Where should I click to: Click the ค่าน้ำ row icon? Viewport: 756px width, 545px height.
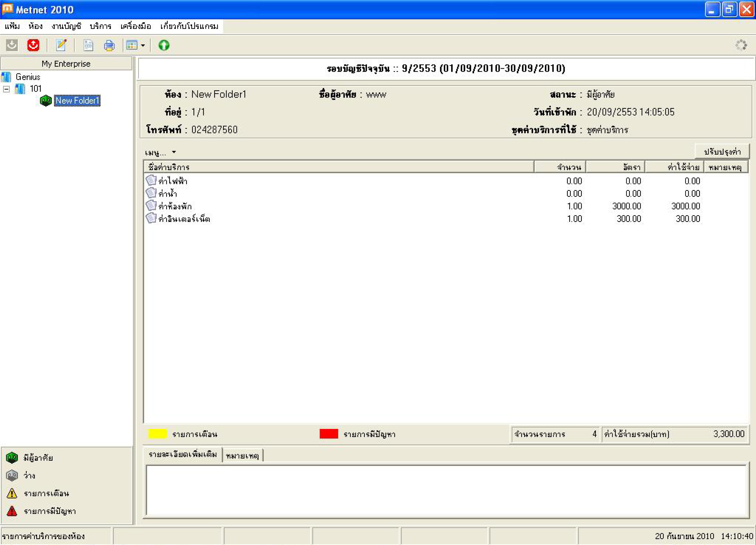point(151,193)
